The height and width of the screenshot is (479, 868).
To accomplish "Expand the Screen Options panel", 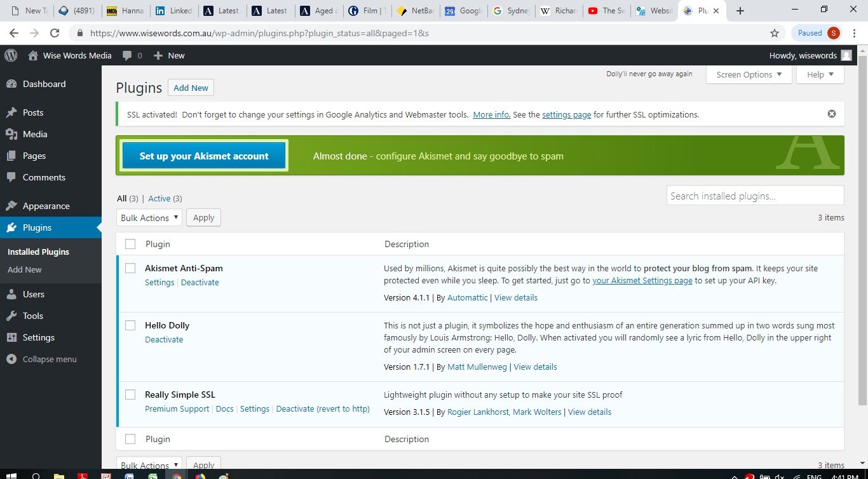I will pyautogui.click(x=749, y=74).
